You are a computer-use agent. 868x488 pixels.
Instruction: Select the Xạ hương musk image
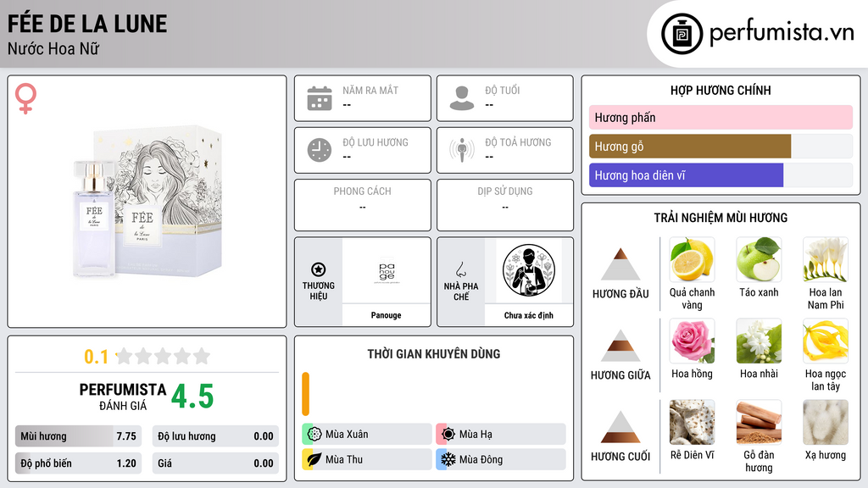tap(826, 422)
